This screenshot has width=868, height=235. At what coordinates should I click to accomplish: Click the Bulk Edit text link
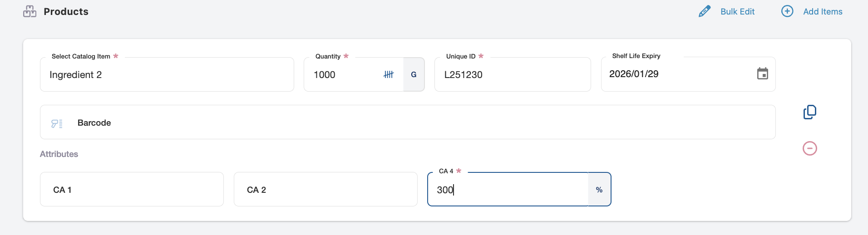point(737,12)
